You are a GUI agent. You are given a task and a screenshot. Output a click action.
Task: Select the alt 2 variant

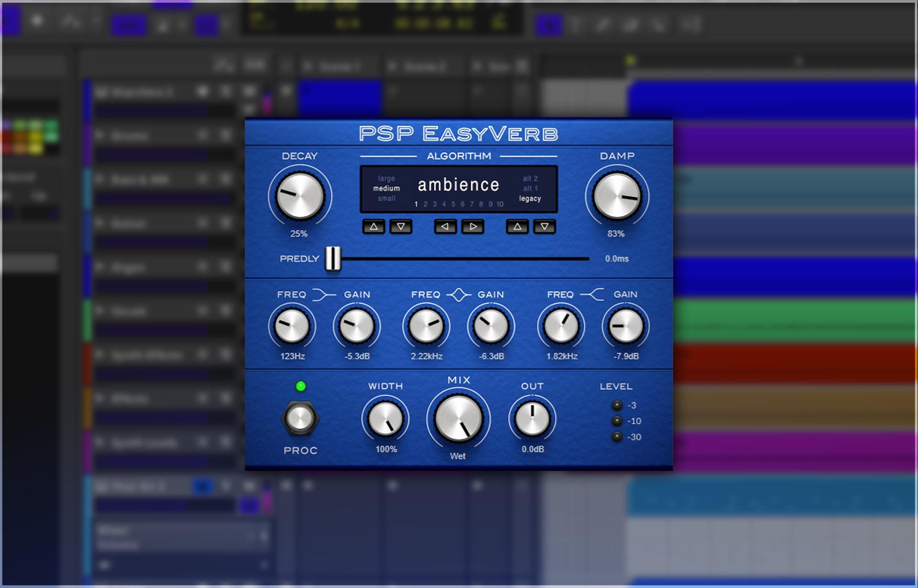coord(530,178)
